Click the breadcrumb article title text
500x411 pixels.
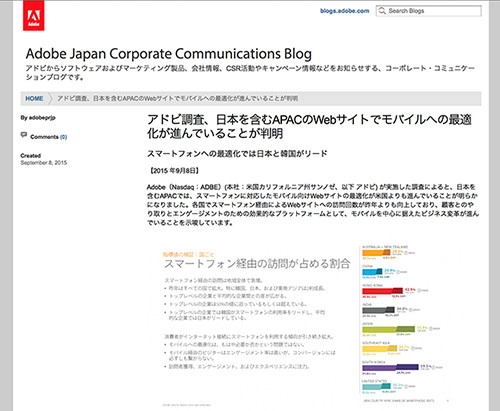point(178,99)
